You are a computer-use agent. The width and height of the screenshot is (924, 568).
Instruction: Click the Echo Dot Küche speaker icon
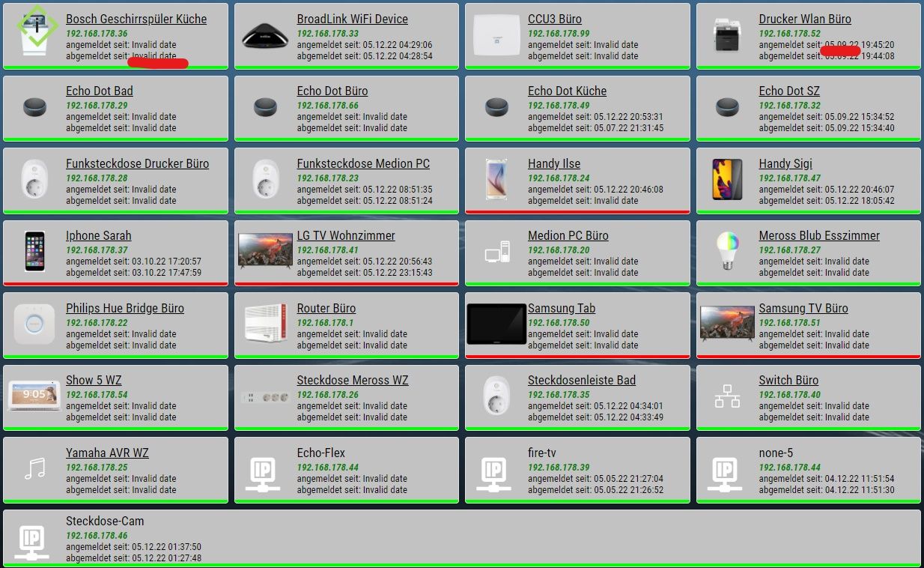[x=496, y=107]
